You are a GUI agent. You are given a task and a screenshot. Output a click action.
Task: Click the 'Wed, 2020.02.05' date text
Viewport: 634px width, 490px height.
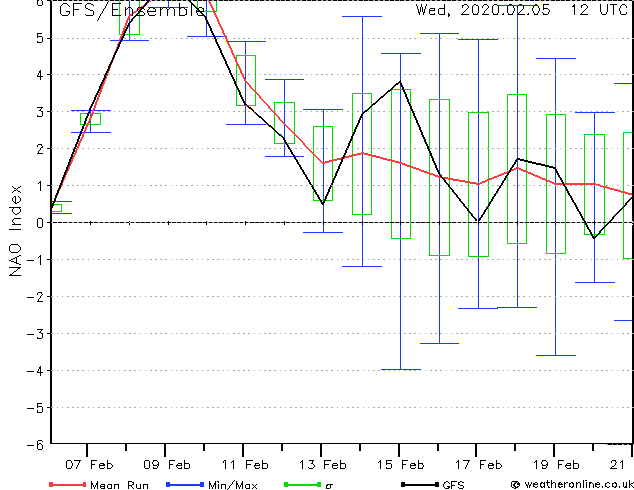point(483,10)
